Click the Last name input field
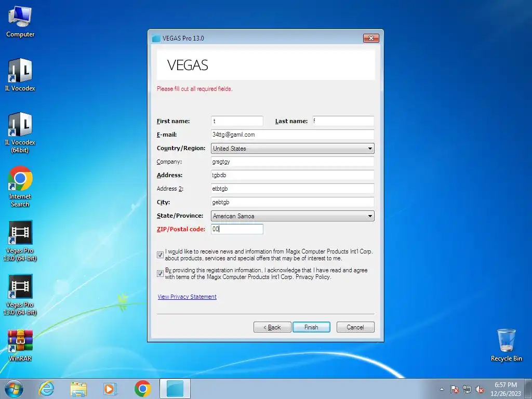The image size is (532, 399). [343, 121]
